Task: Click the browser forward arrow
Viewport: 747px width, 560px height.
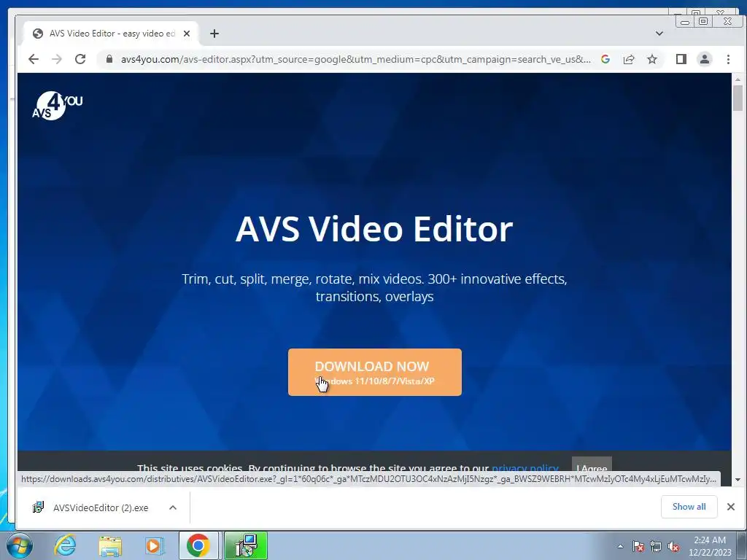Action: tap(57, 59)
